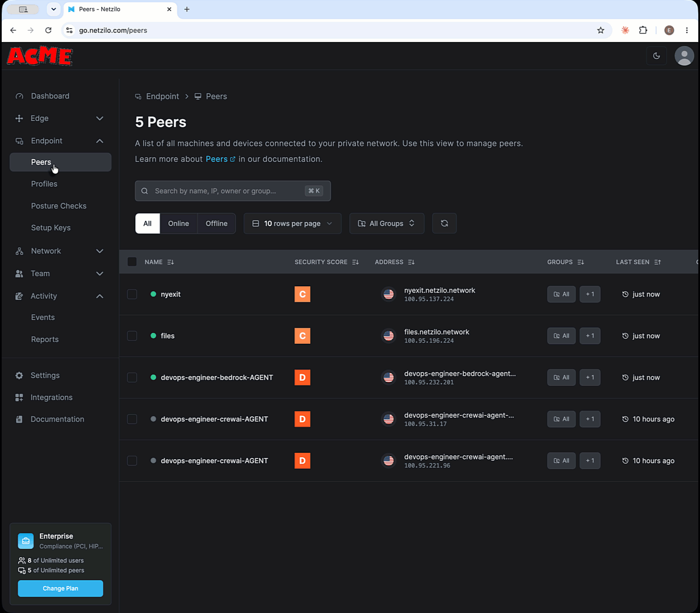Click the US flag for nyexit
Screen dimensions: 700x613
tap(389, 294)
